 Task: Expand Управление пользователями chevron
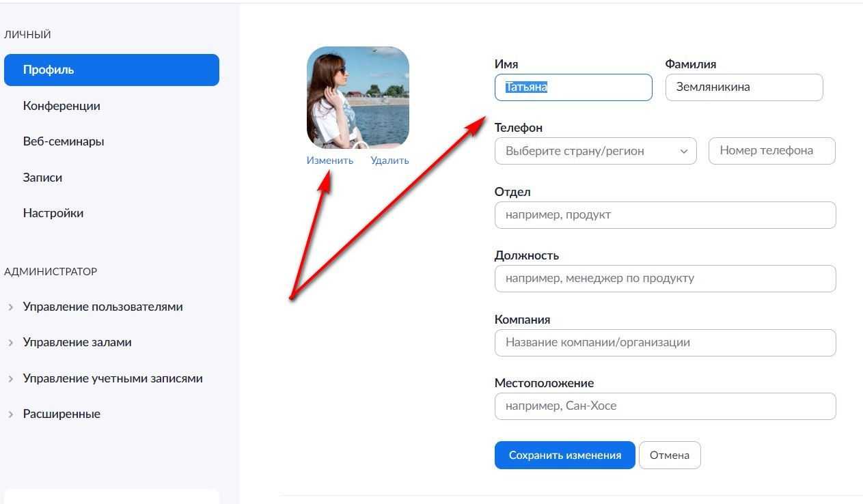tap(10, 307)
